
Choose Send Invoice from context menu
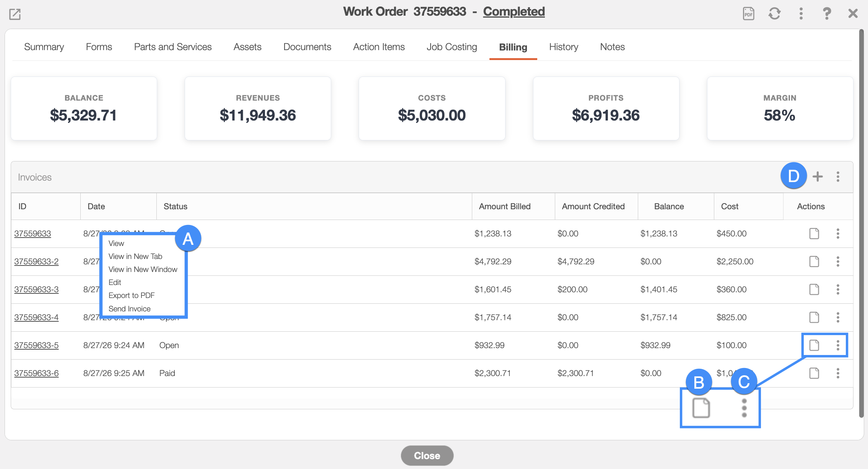pos(129,309)
